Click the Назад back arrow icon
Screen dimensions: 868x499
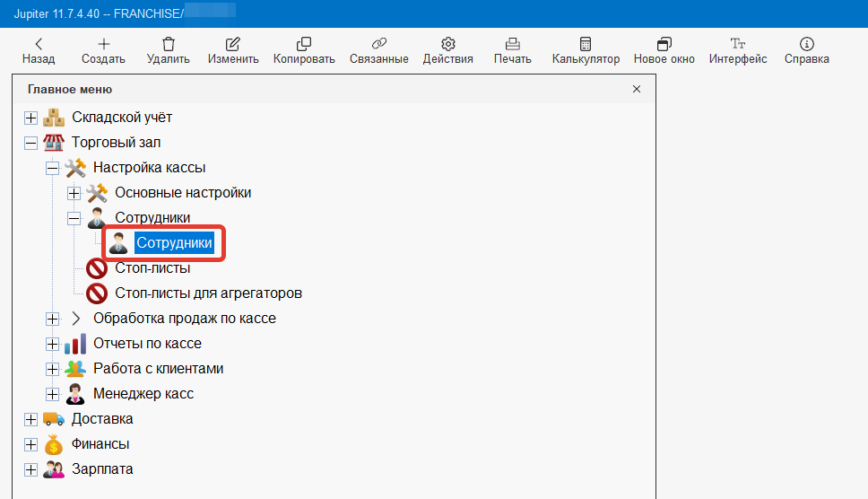click(39, 44)
